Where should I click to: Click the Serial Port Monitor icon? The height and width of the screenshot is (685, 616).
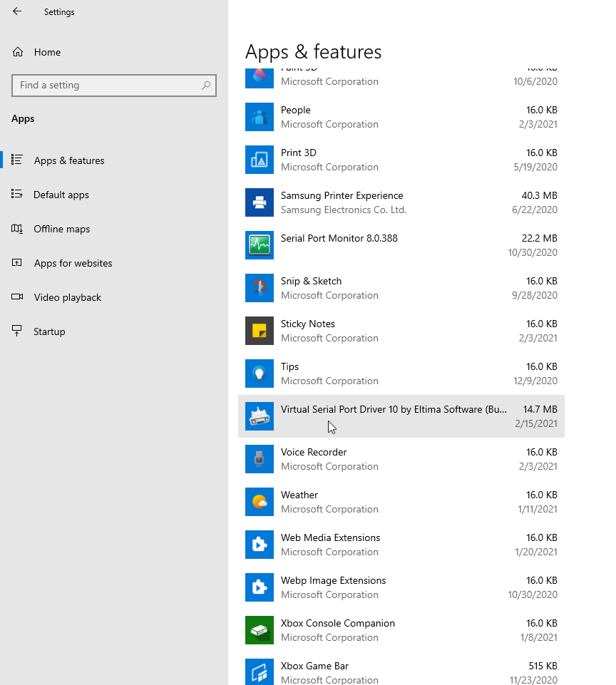[260, 245]
